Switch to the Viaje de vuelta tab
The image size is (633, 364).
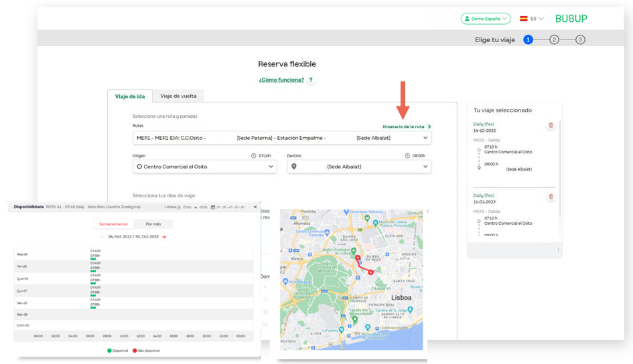178,96
